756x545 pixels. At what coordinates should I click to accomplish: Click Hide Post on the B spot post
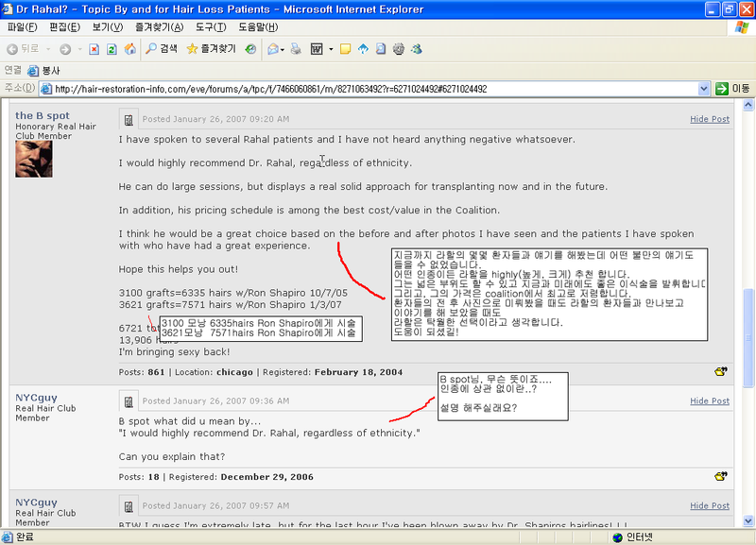point(710,119)
